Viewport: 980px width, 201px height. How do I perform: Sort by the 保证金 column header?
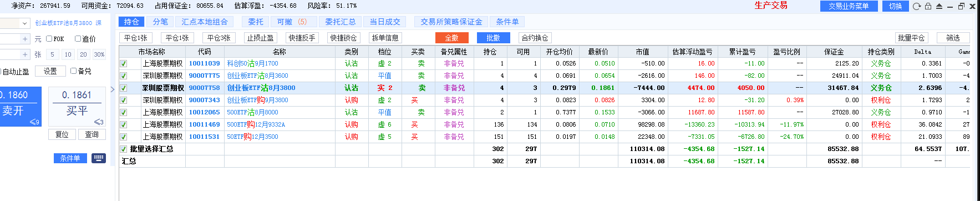834,52
